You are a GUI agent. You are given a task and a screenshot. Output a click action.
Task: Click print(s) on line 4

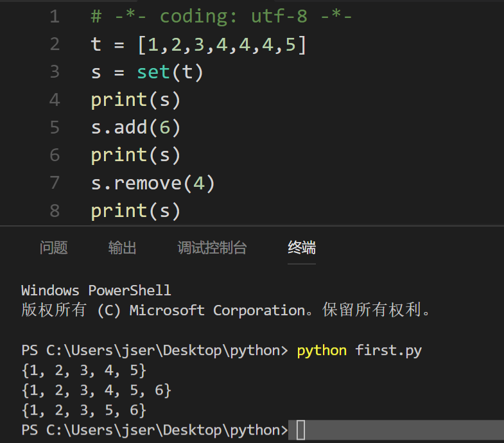click(x=135, y=100)
